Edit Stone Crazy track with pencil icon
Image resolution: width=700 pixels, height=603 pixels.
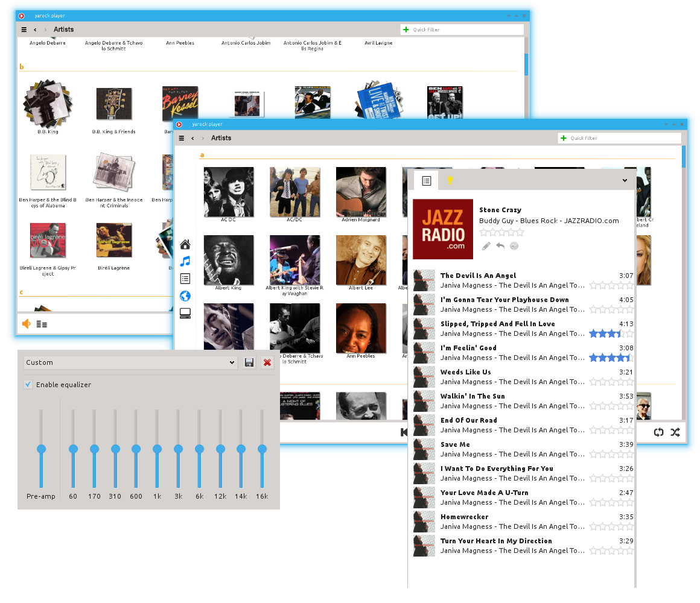point(486,246)
